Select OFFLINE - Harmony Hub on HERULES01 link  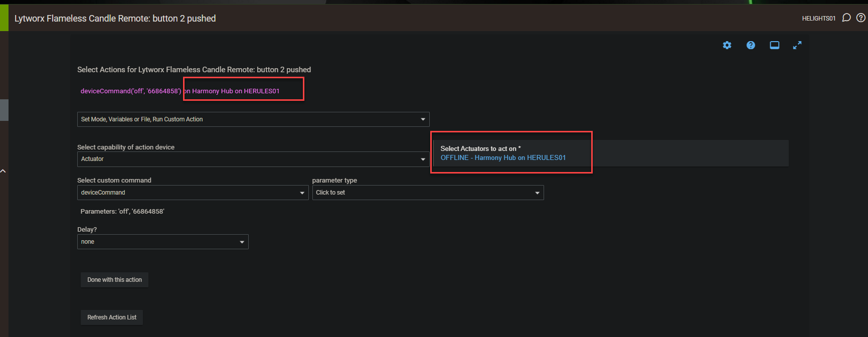pos(503,157)
